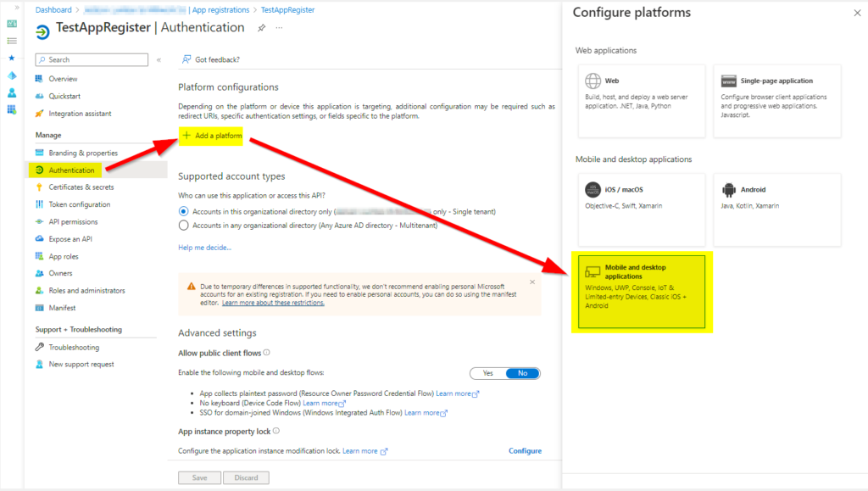This screenshot has height=491, width=868.
Task: Select single tenant accounts radio button
Action: 184,211
